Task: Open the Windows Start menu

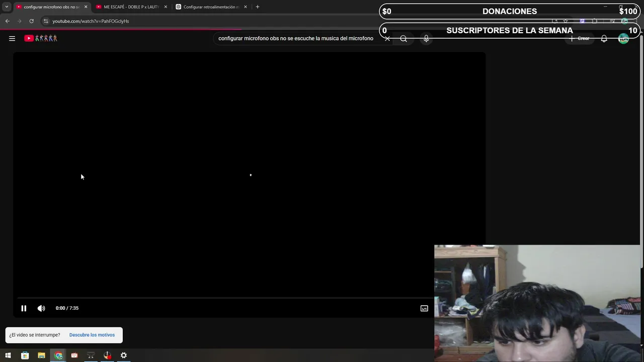Action: pos(8,355)
